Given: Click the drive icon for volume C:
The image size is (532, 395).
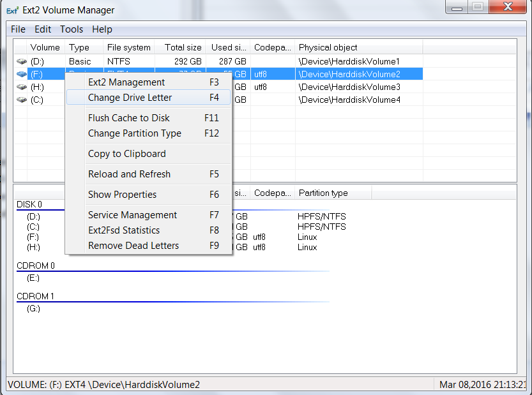Looking at the screenshot, I should point(21,100).
